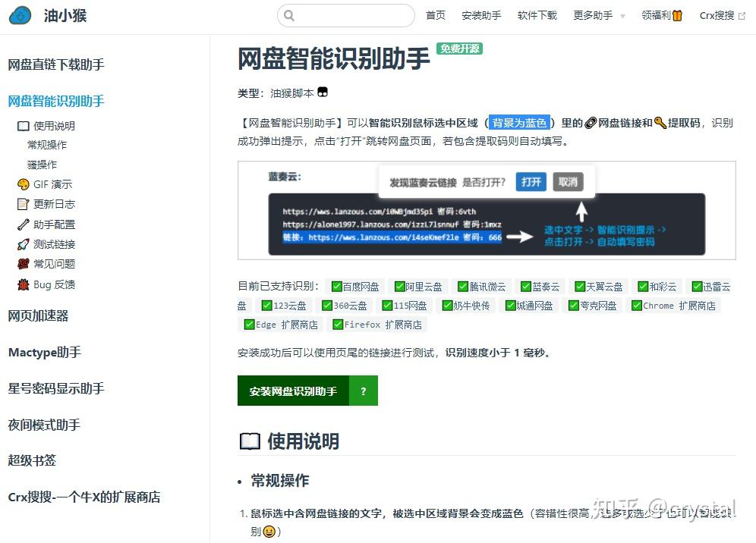This screenshot has height=543, width=756.
Task: Click the wrench icon beside 助手配置
Action: point(22,224)
